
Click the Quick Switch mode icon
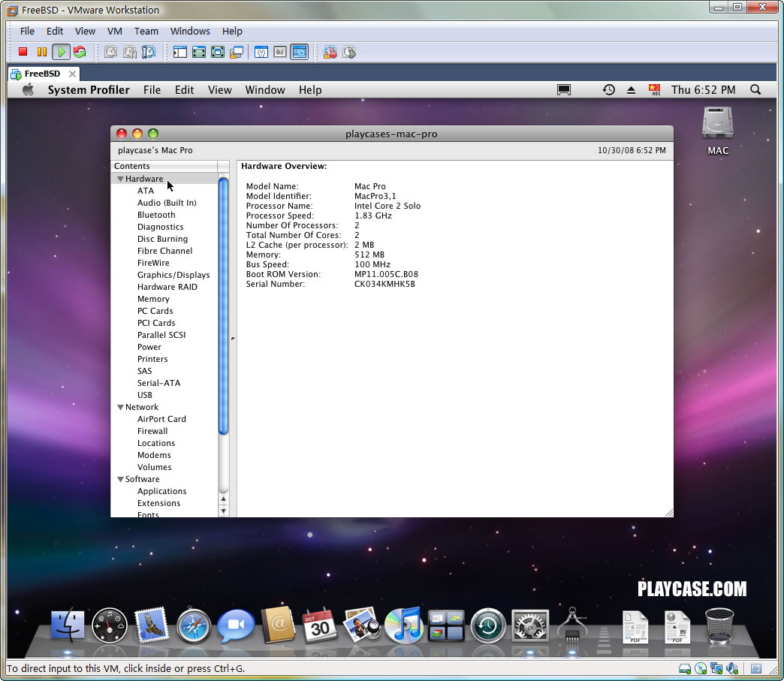199,52
